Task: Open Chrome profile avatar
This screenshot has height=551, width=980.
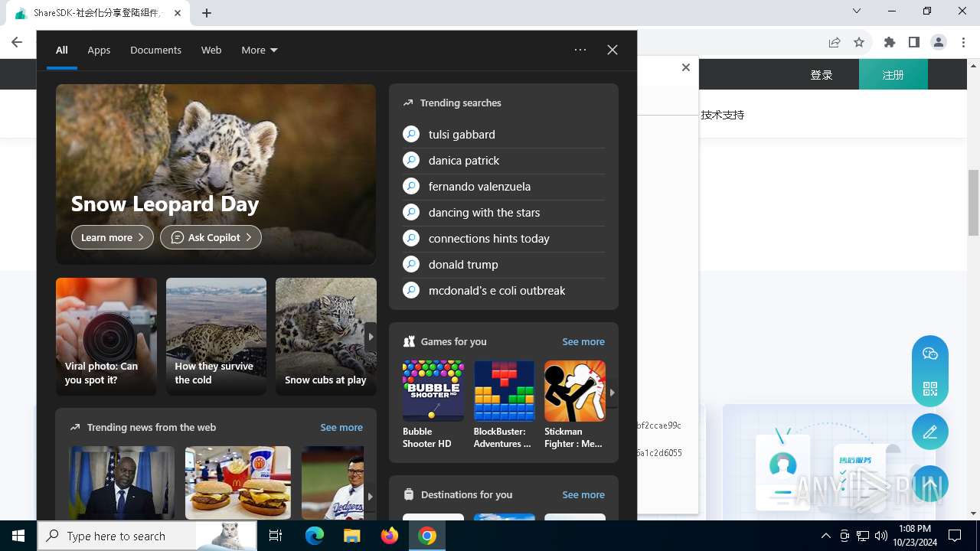Action: click(939, 42)
